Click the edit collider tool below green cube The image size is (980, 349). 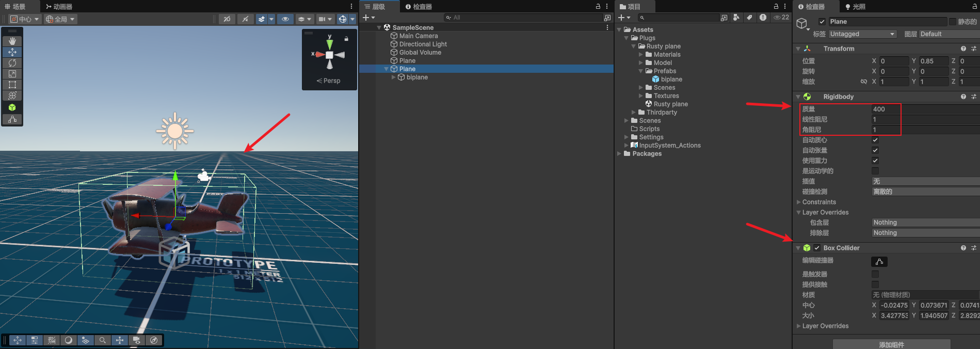point(12,119)
